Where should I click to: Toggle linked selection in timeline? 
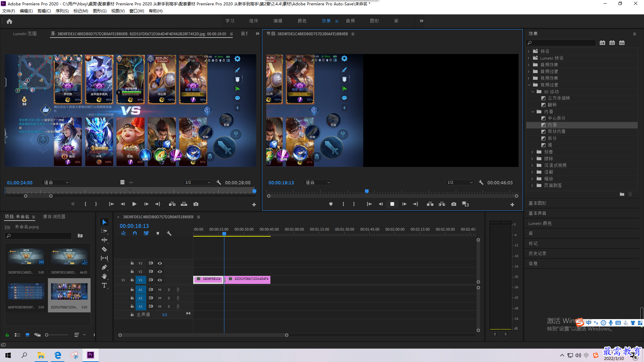coord(146,233)
